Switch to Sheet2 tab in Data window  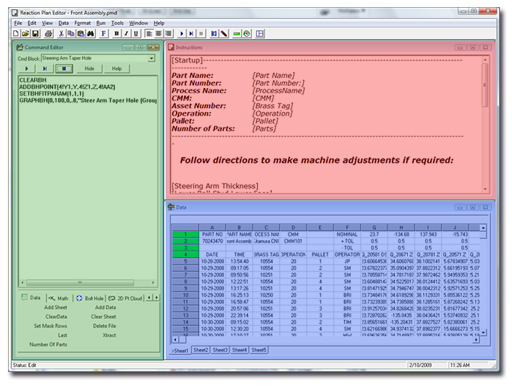click(201, 350)
